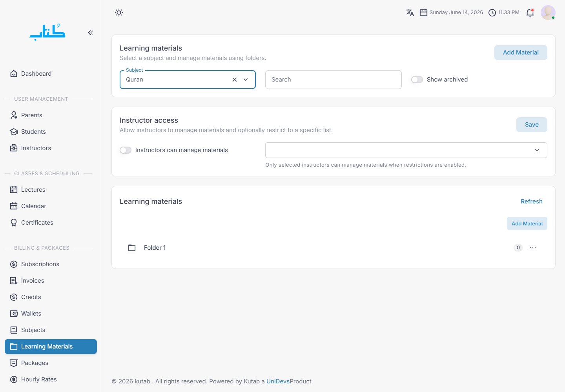Click the Subject field label text
Viewport: 565px width, 392px height.
135,70
